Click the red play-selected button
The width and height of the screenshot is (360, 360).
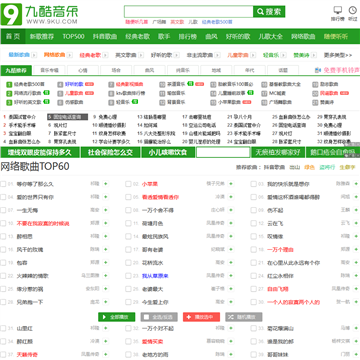(x=201, y=317)
